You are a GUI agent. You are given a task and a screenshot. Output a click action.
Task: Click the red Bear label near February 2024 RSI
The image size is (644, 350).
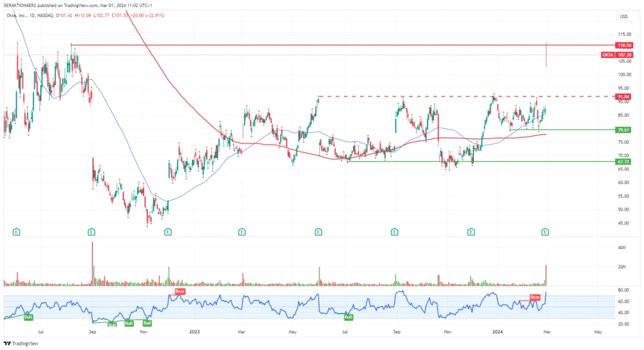(535, 297)
